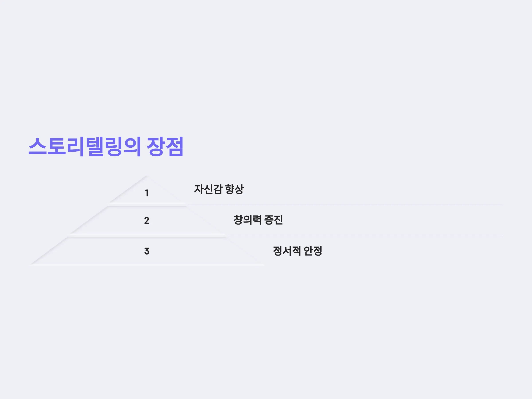Select the 창의력 증진 label

click(x=258, y=220)
